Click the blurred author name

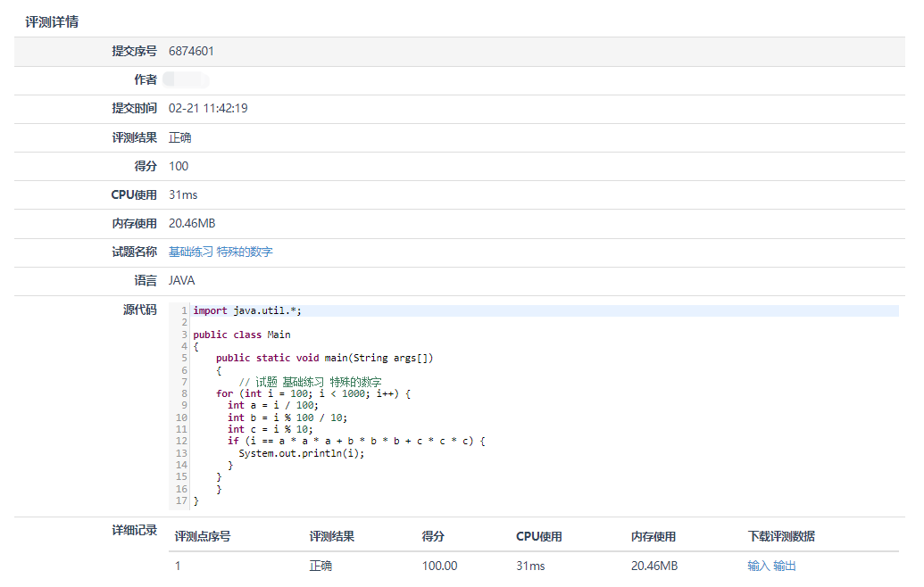pos(186,80)
